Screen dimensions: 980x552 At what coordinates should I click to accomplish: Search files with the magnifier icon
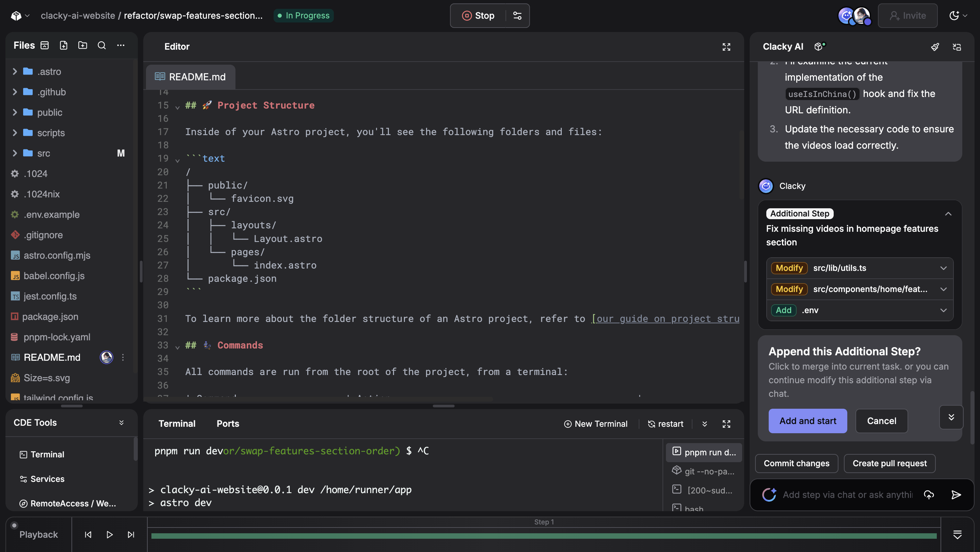[x=102, y=45]
